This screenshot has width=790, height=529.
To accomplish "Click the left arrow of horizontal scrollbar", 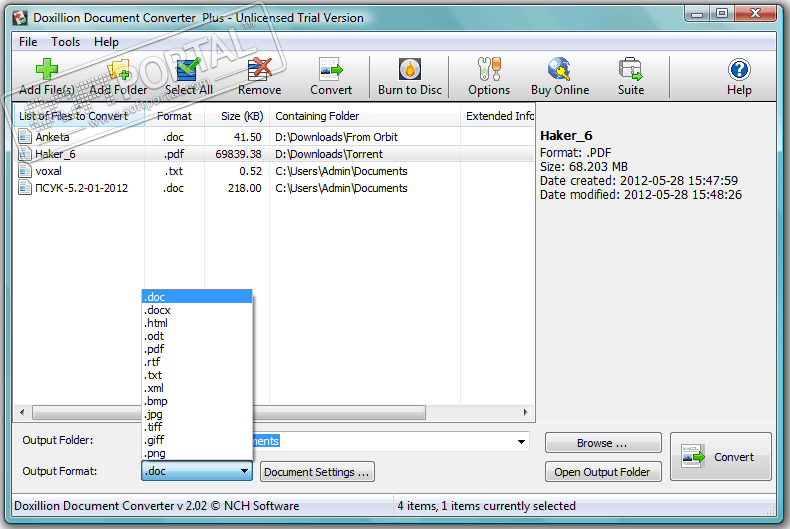I will 22,413.
